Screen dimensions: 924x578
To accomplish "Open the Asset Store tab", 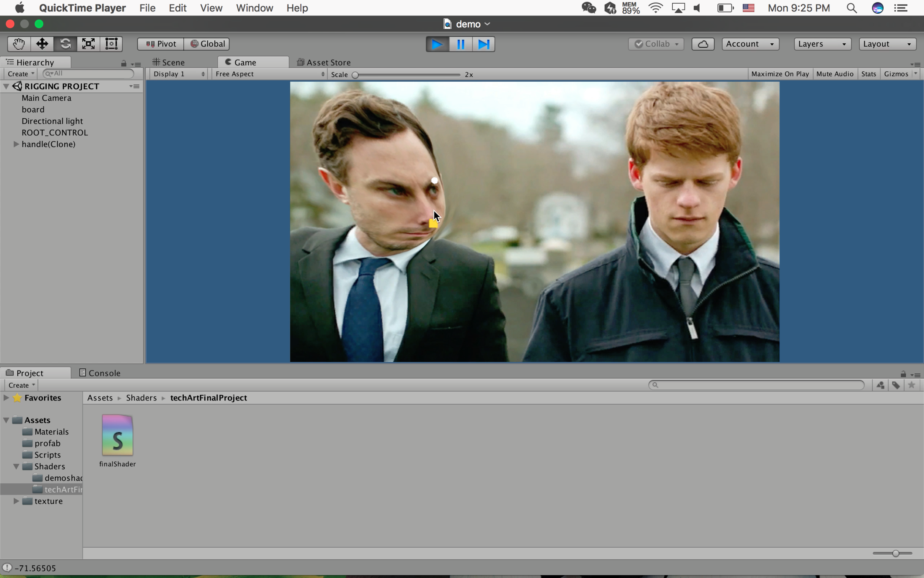I will (324, 62).
